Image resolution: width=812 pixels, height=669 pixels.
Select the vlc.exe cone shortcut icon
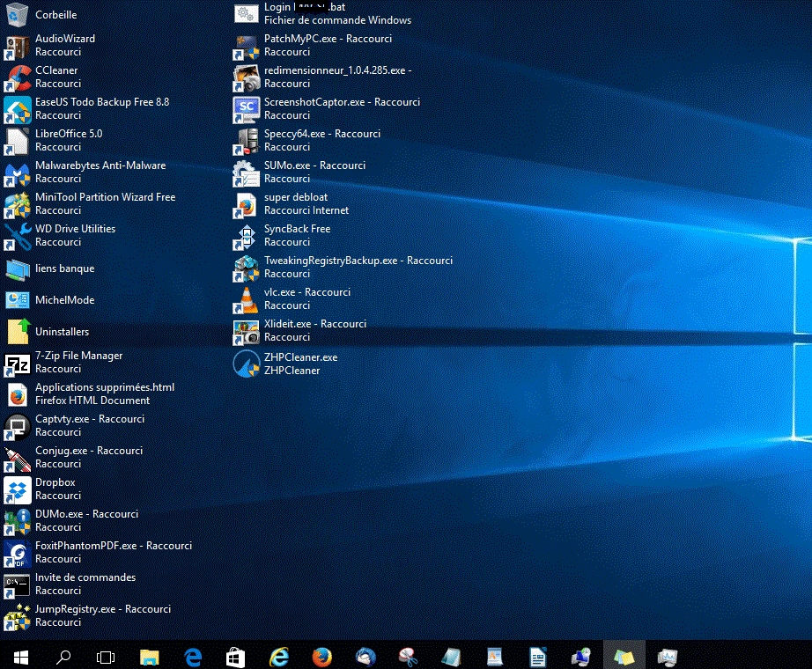[246, 298]
